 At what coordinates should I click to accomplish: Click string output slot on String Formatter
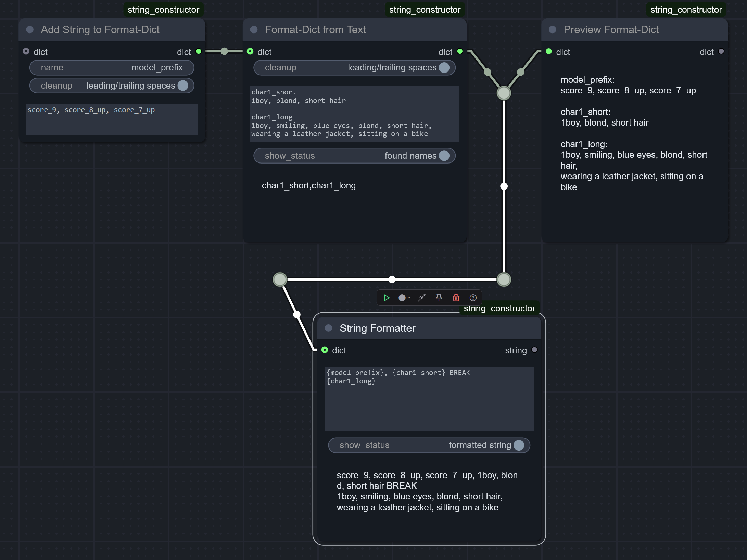click(534, 350)
